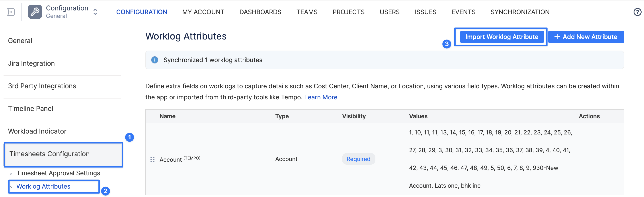Click Import Worklog Attribute button
Image resolution: width=644 pixels, height=197 pixels.
[x=502, y=37]
